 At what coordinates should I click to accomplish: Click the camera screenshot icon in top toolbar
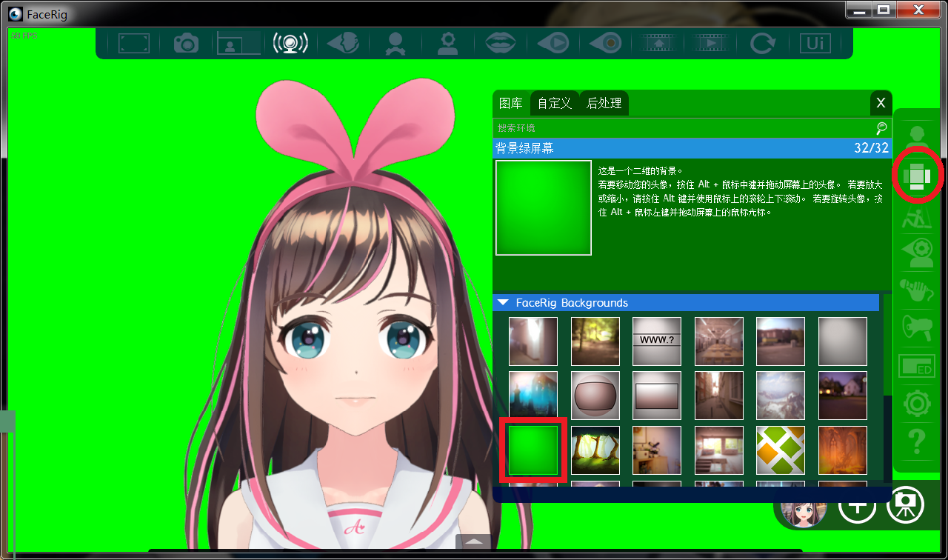click(186, 44)
